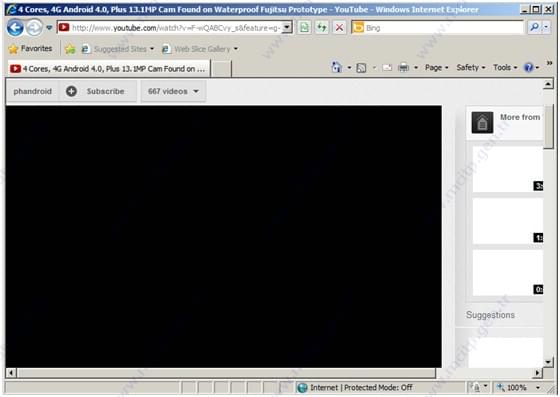Click the Refresh page icon
The width and height of the screenshot is (560, 397).
(322, 27)
